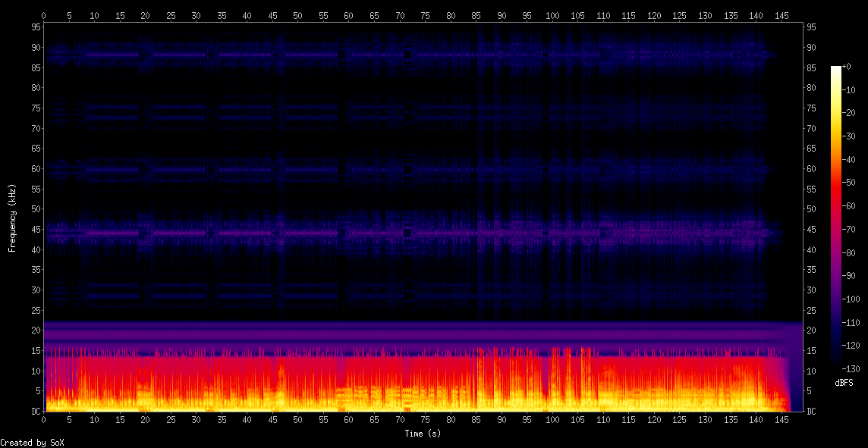The height and width of the screenshot is (448, 868).
Task: Click "110" on the bottom time axis
Action: point(603,420)
